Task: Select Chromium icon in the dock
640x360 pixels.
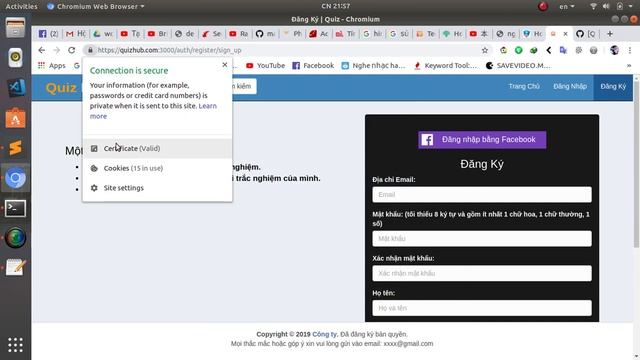Action: [x=16, y=178]
